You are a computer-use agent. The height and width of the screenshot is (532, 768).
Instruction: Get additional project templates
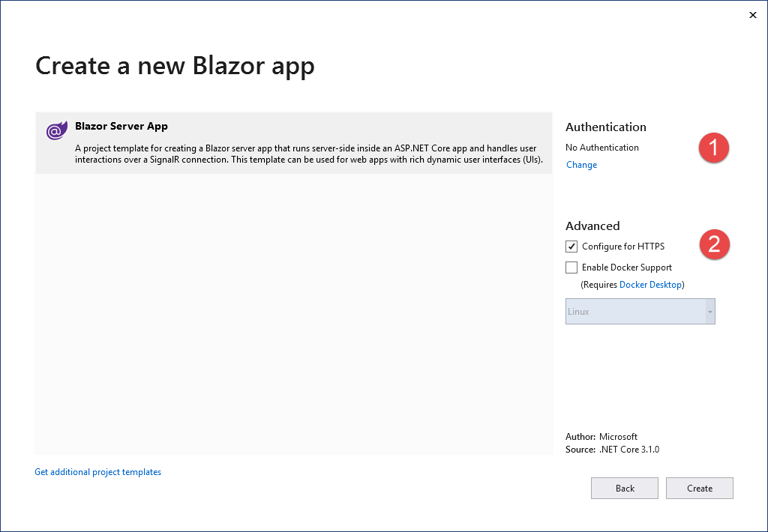98,472
